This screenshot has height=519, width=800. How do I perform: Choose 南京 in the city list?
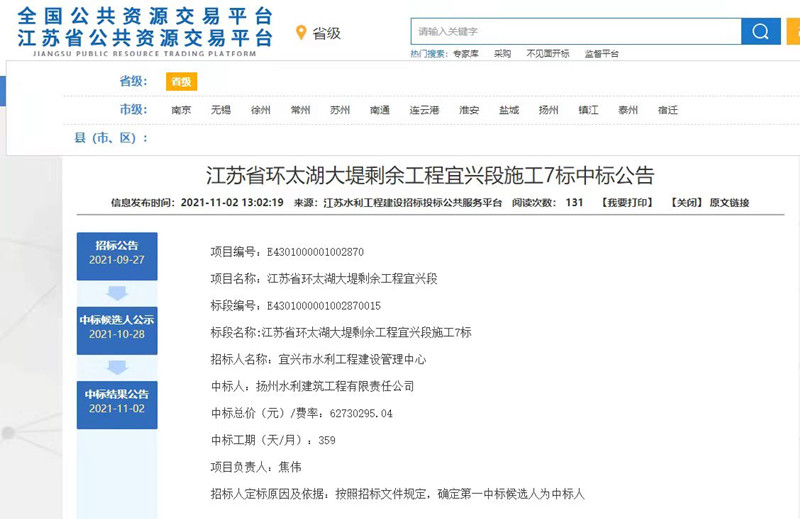click(181, 110)
